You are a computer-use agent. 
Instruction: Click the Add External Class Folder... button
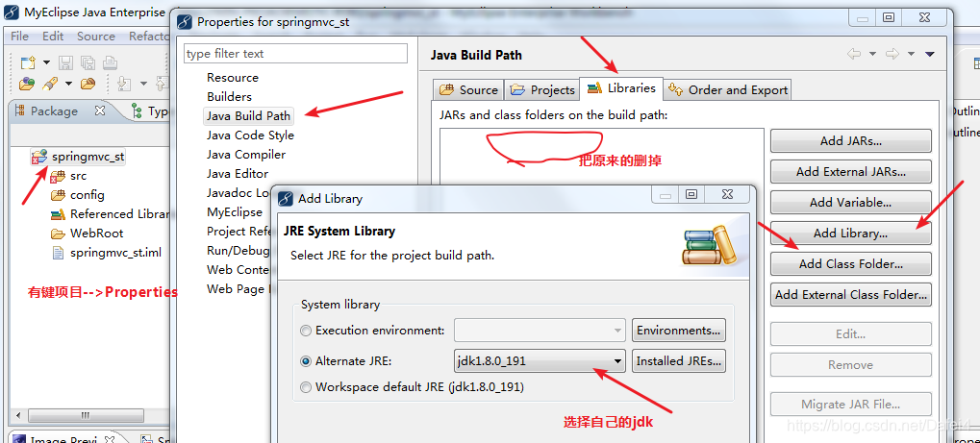tap(850, 295)
